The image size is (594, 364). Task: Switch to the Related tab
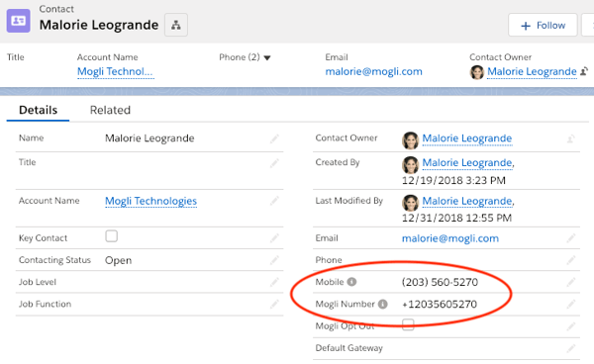(110, 110)
